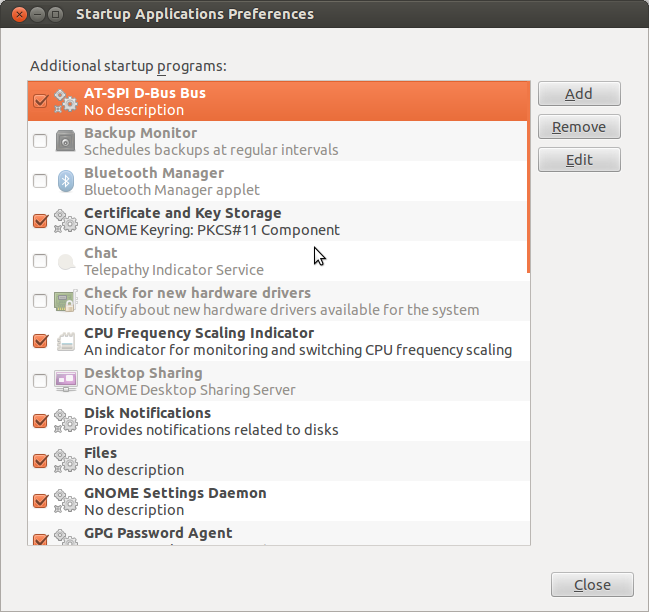
Task: Click the Backup Monitor safe icon
Action: coord(65,141)
